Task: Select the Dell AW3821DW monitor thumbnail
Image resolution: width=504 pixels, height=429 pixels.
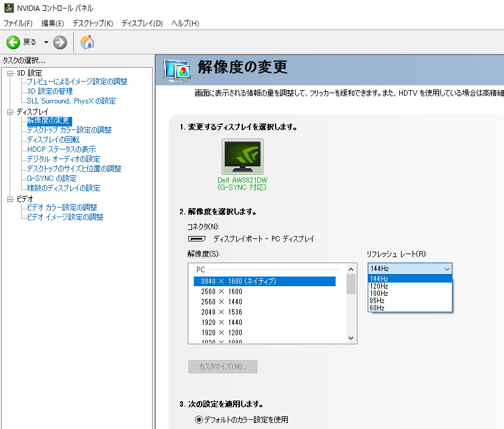Action: tap(243, 157)
